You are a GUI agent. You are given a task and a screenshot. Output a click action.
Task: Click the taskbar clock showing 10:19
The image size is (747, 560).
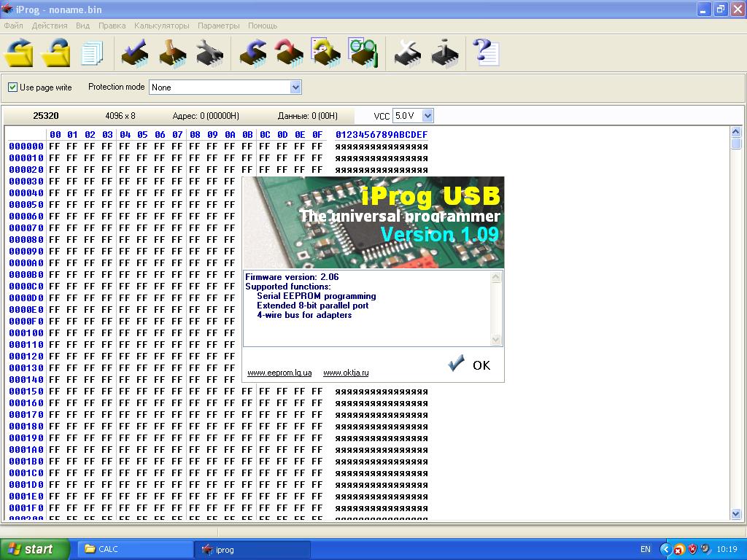(x=727, y=550)
